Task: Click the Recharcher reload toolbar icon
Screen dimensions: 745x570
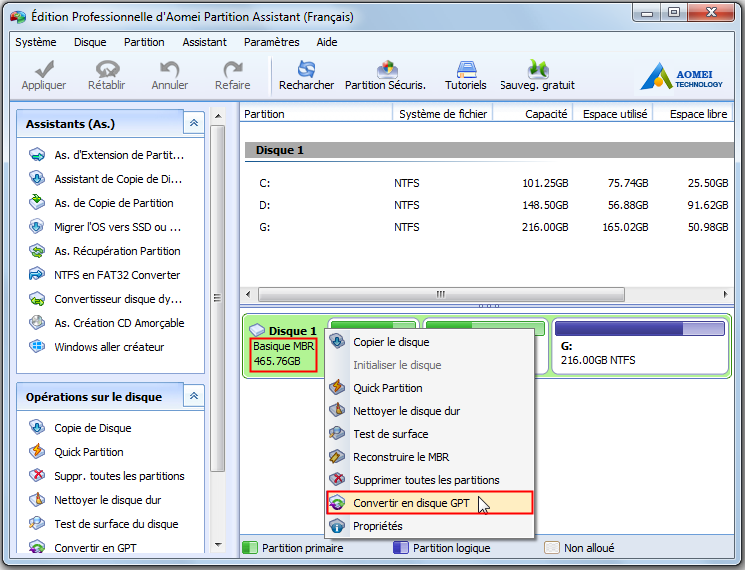Action: pyautogui.click(x=306, y=69)
